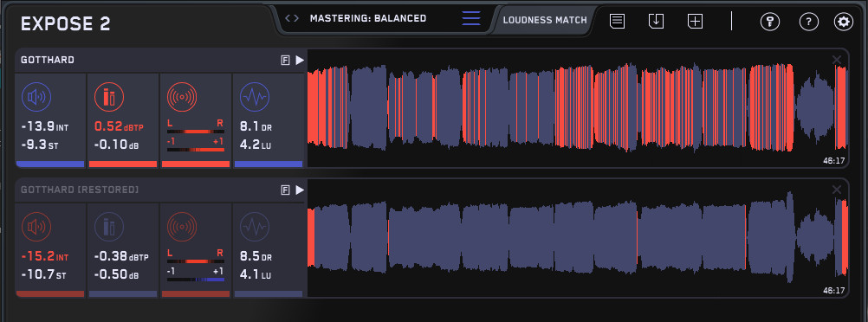This screenshot has height=322, width=868.
Task: Click the Gotthard (Restored) track name
Action: 80,190
